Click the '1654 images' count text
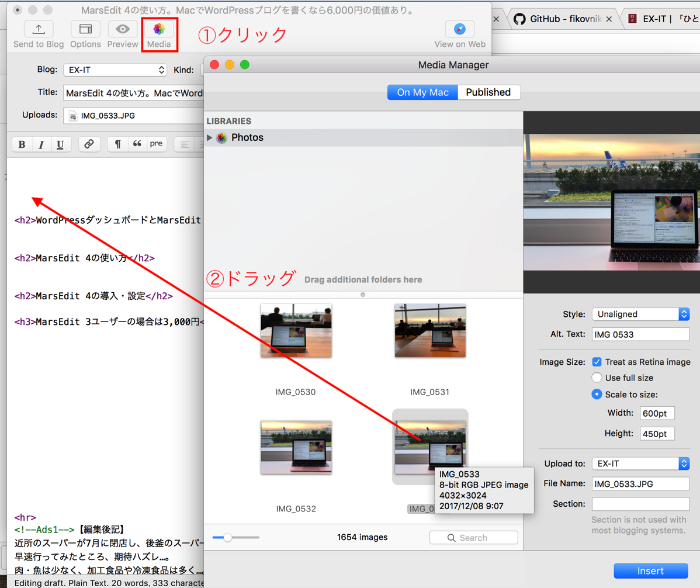700x588 pixels. (362, 537)
